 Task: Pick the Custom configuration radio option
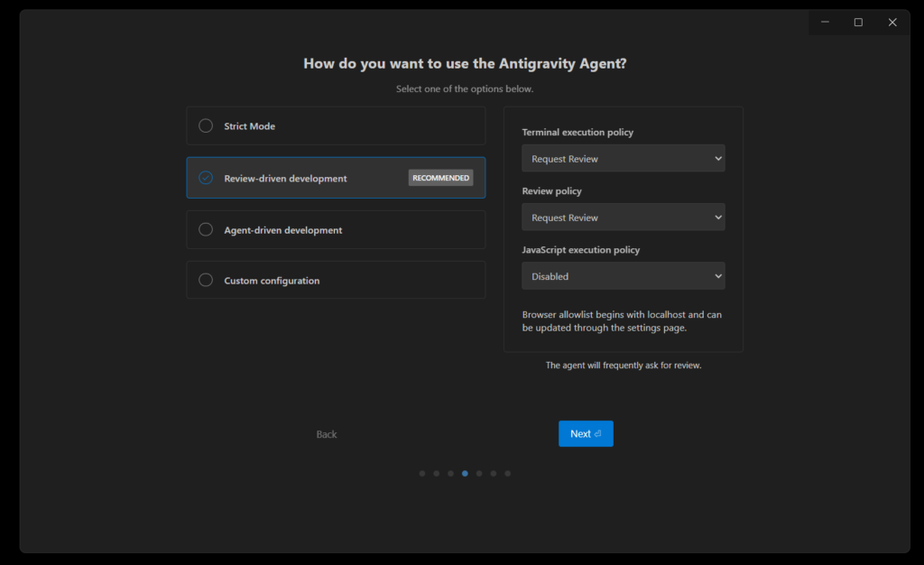tap(206, 281)
